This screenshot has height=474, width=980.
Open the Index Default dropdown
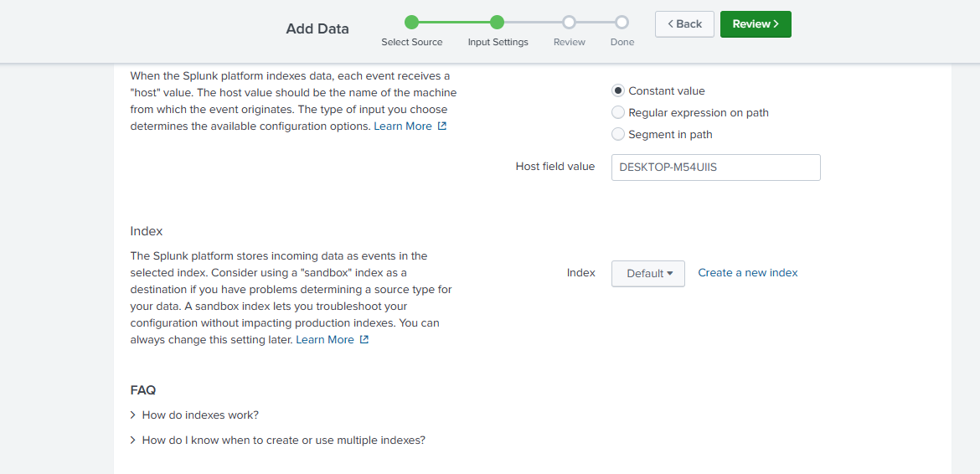648,274
